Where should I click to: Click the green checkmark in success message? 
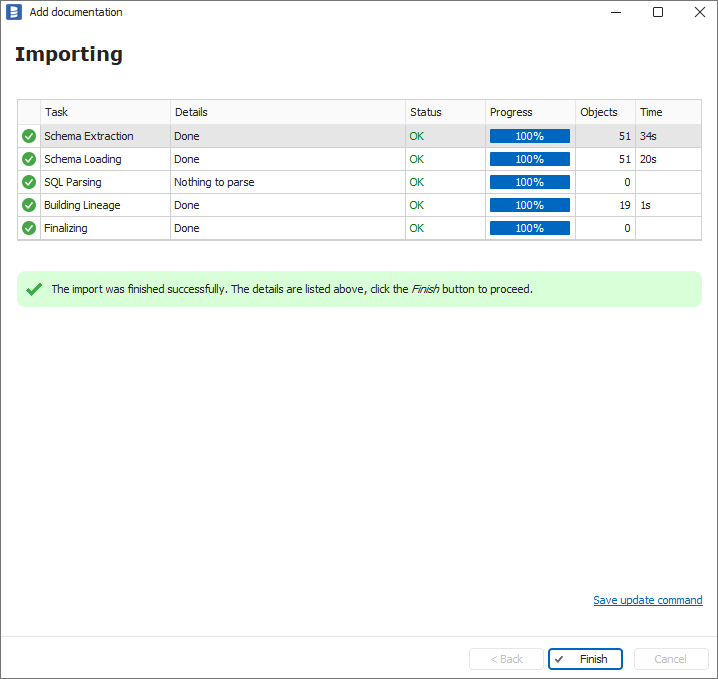[34, 289]
